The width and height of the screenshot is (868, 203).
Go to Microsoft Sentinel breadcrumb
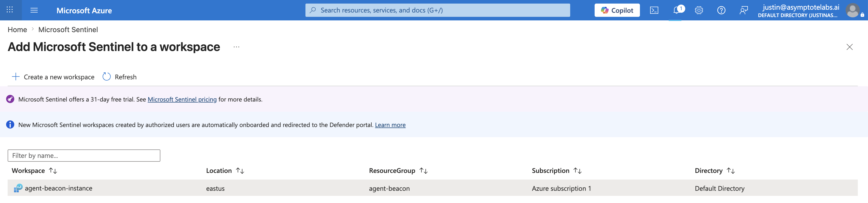68,30
